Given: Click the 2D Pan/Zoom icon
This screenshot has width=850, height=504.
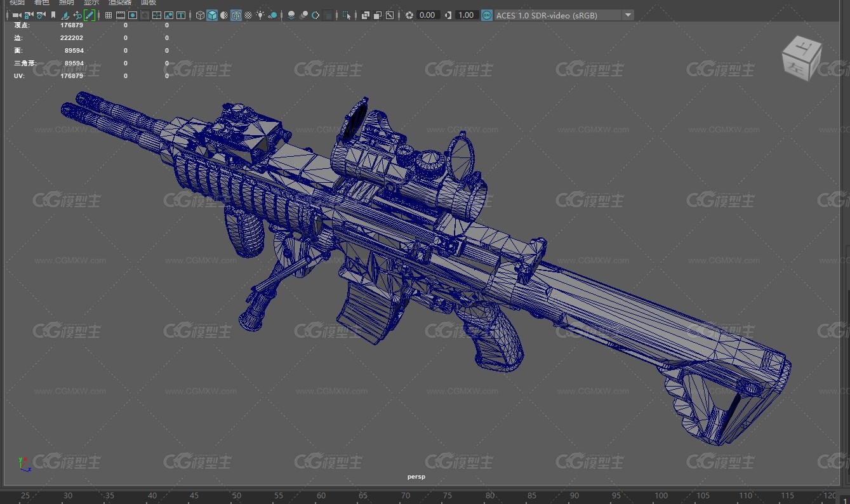Looking at the screenshot, I should coord(77,15).
